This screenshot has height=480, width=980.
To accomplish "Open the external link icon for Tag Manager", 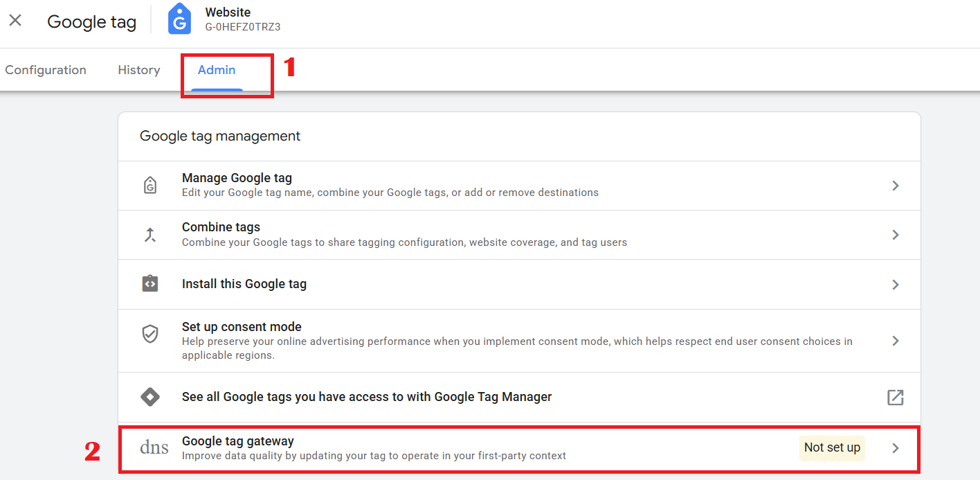I will [x=896, y=397].
